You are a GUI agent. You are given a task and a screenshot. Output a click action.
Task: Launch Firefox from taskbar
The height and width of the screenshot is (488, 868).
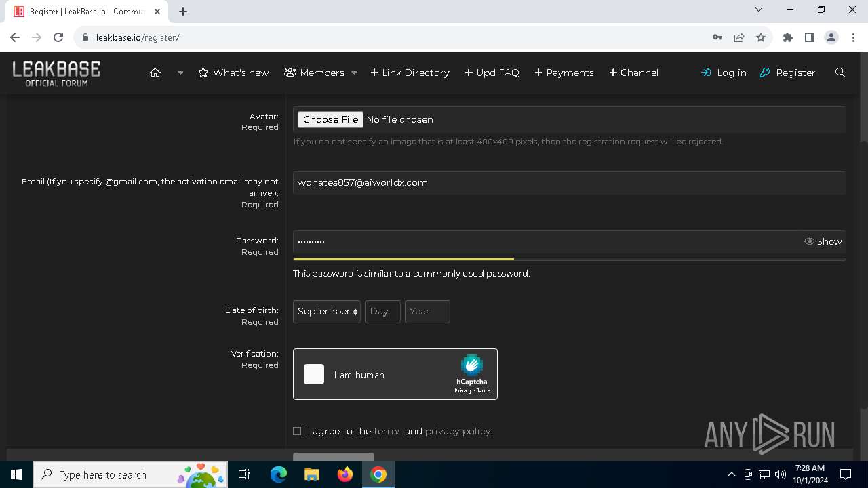point(345,474)
